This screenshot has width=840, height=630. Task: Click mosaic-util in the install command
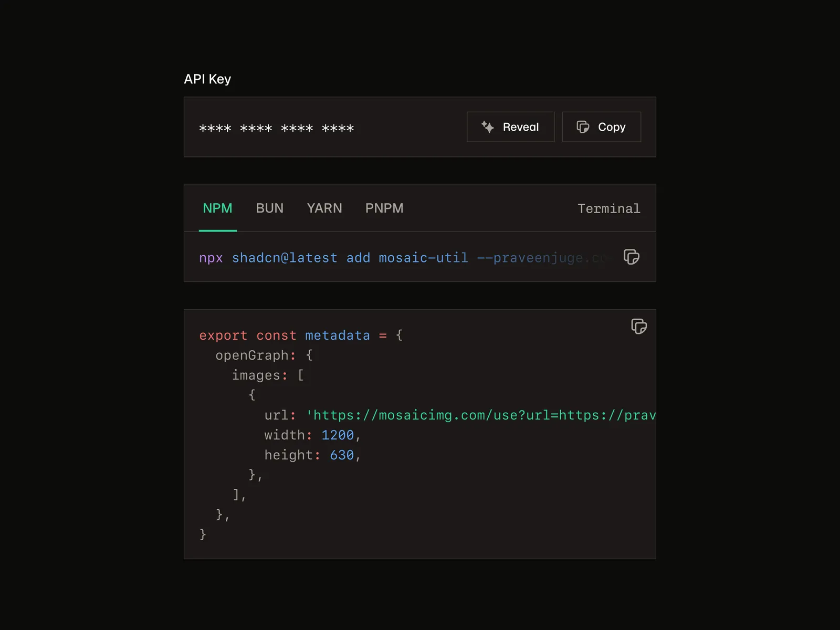[423, 258]
